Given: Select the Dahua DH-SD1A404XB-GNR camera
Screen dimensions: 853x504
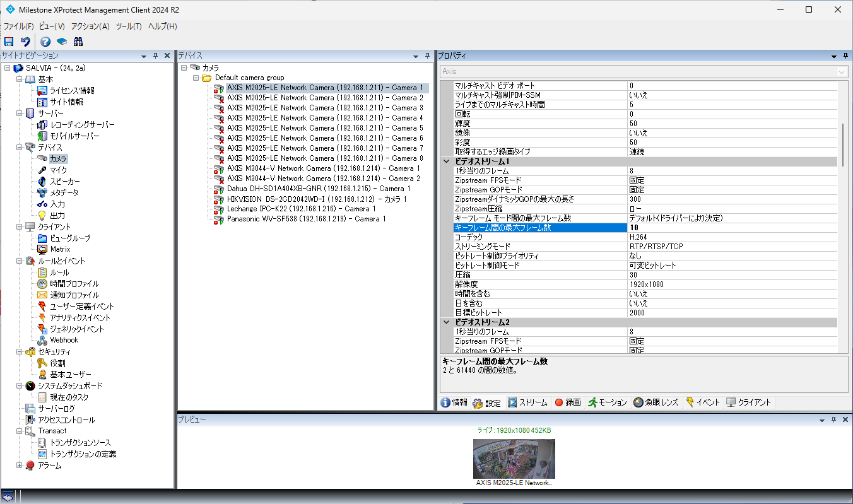Looking at the screenshot, I should 319,189.
